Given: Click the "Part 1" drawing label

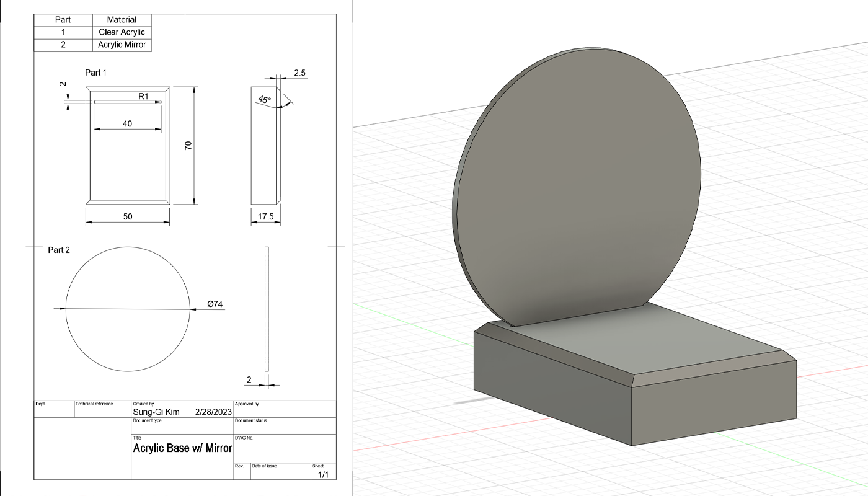Looking at the screenshot, I should (x=96, y=73).
